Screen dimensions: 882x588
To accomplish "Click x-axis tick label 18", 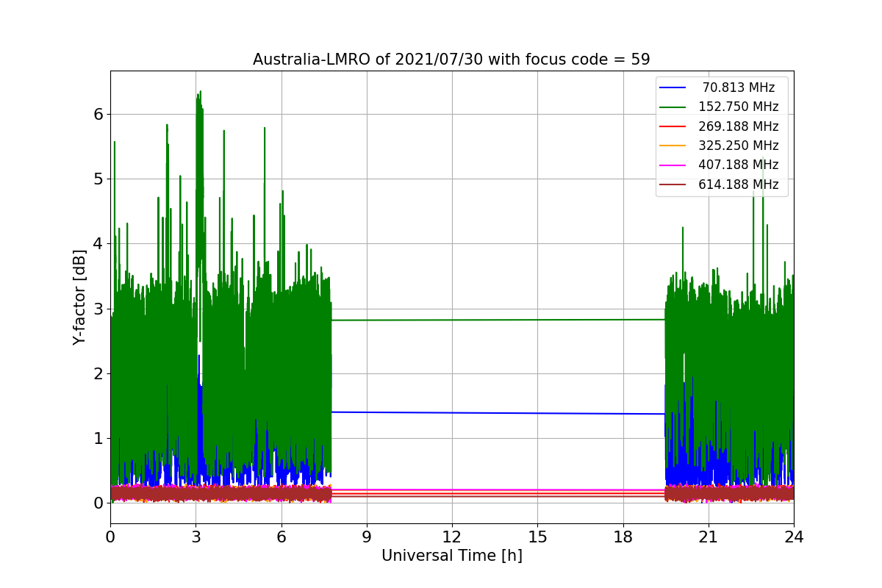I will (x=623, y=537).
